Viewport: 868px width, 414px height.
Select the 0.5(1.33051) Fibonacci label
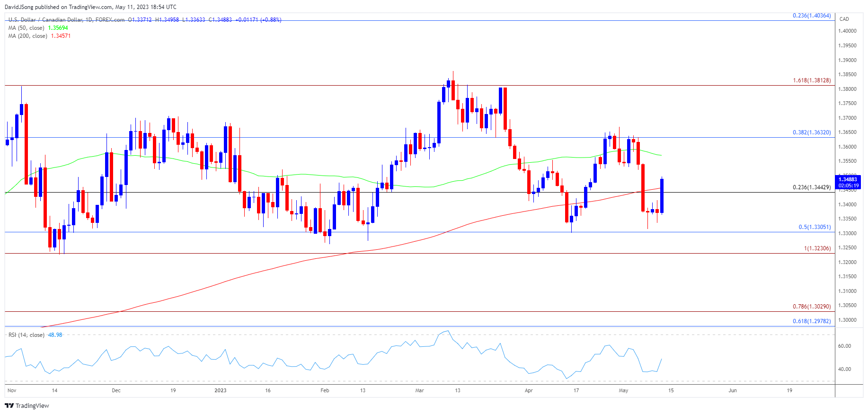pos(814,227)
